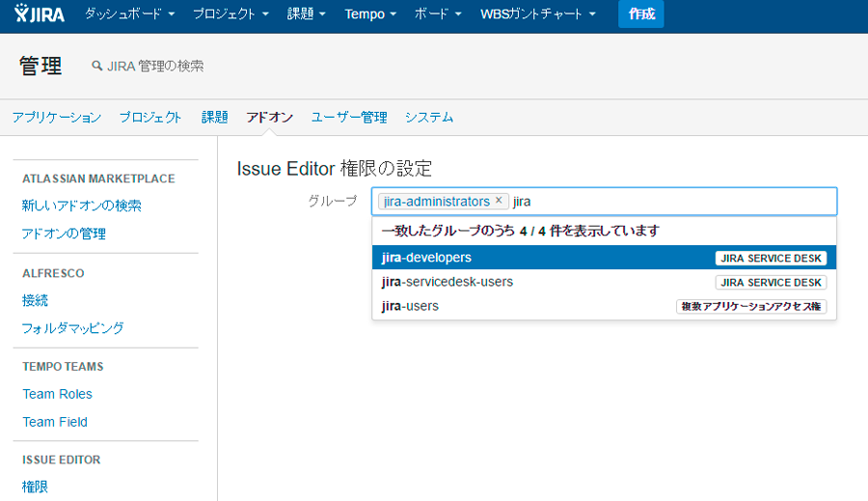
Task: Remove the jira-administrators group tag
Action: pos(499,201)
